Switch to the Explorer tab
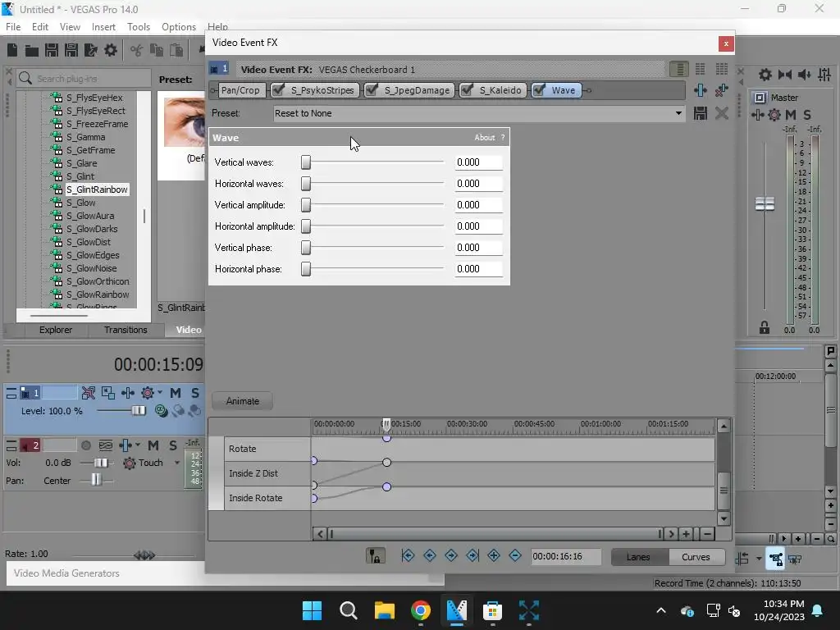Viewport: 840px width, 630px height. 55,330
